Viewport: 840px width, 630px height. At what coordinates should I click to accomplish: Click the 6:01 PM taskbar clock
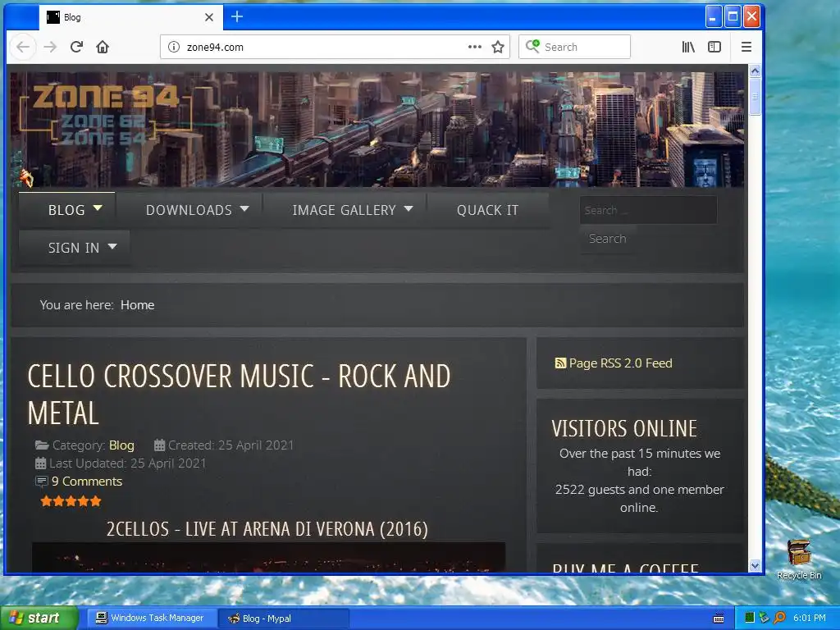(810, 619)
